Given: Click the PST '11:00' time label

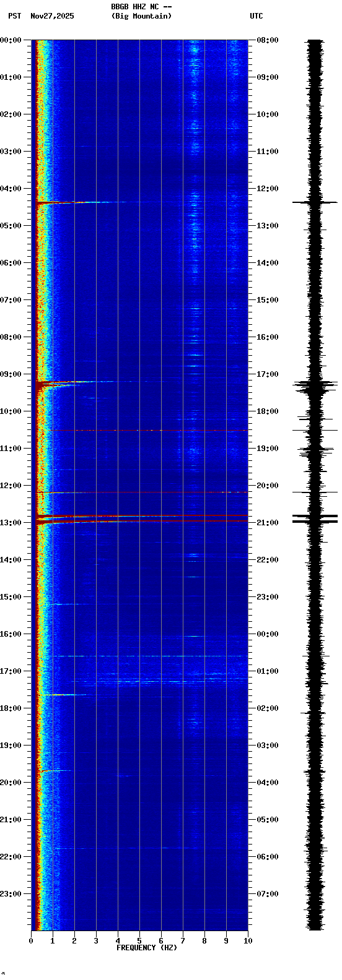Looking at the screenshot, I should pyautogui.click(x=11, y=449).
